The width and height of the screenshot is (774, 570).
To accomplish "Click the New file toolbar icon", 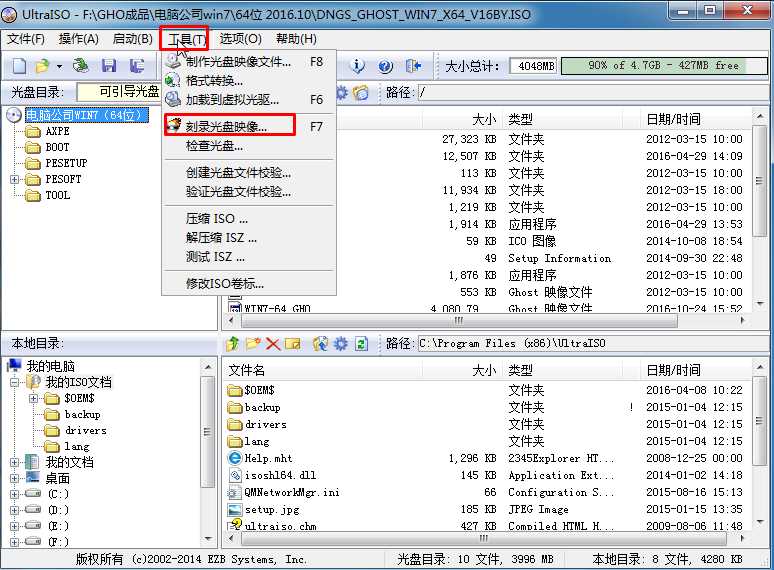I will (x=20, y=66).
